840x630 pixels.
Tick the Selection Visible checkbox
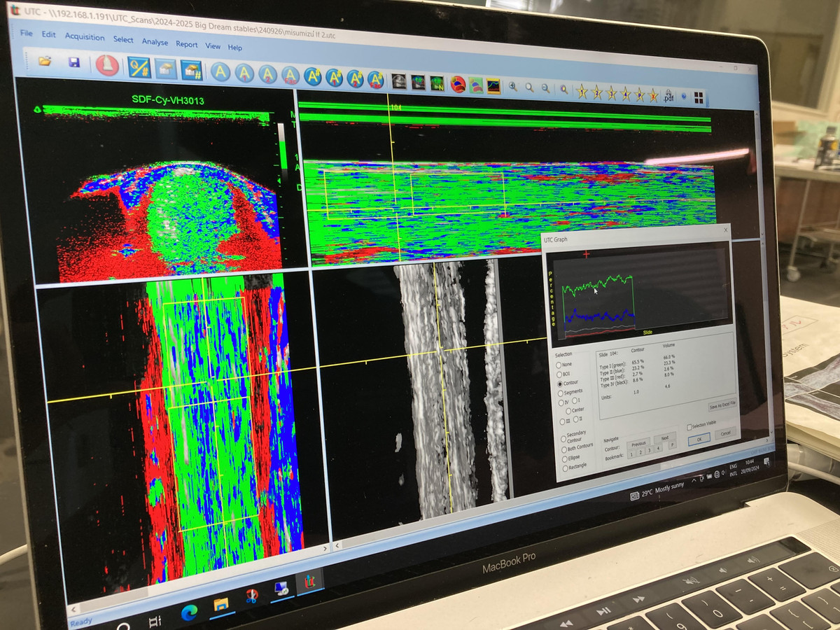pyautogui.click(x=689, y=427)
